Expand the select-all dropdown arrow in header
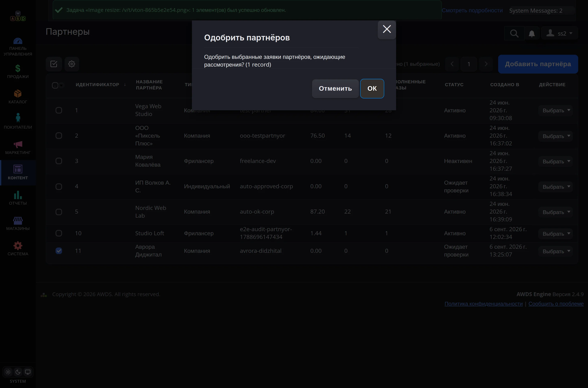The height and width of the screenshot is (388, 588). pyautogui.click(x=61, y=85)
